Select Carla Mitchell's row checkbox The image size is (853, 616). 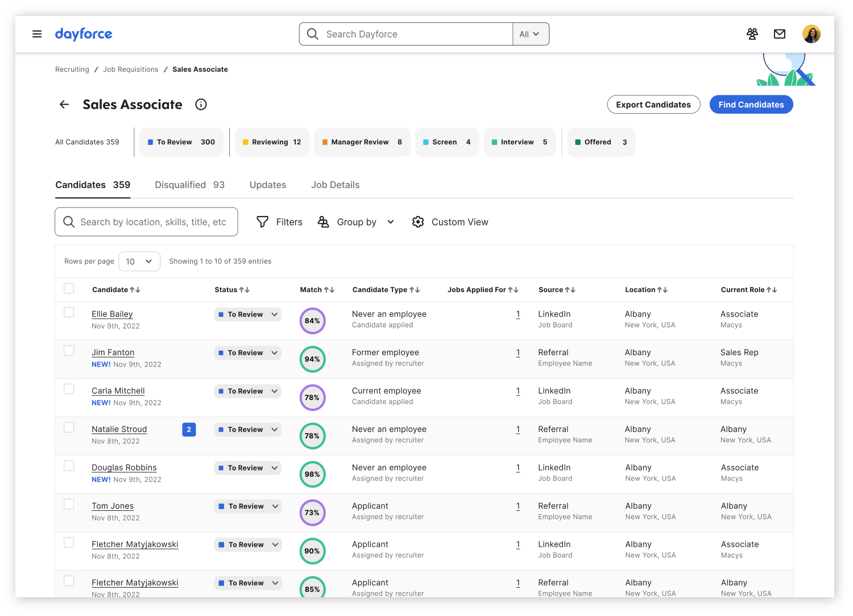click(x=69, y=389)
